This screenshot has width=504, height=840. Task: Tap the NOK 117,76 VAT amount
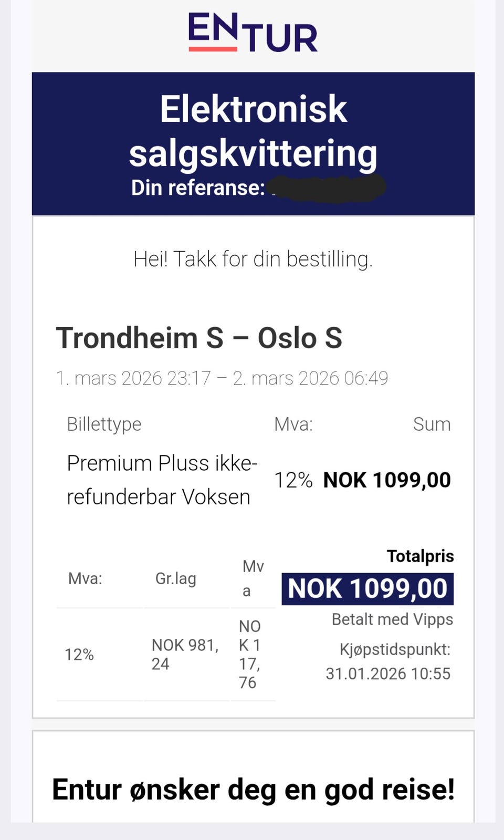pyautogui.click(x=250, y=654)
